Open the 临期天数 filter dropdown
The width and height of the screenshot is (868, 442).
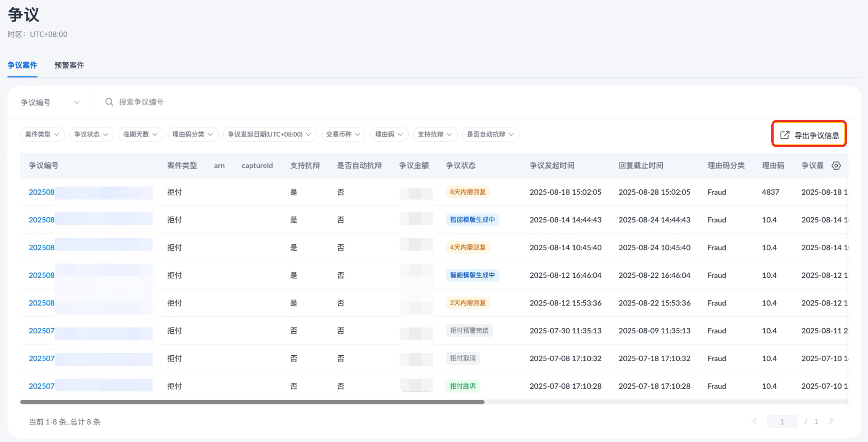coord(140,134)
